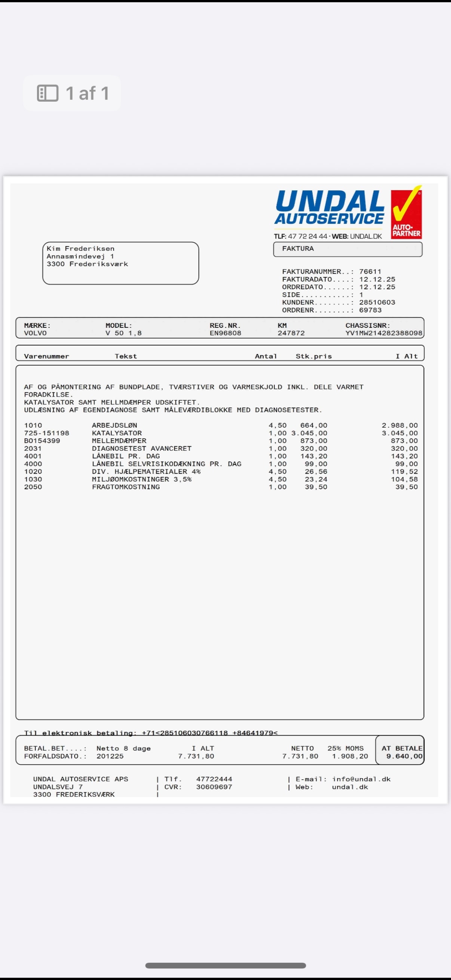The image size is (451, 980).
Task: Click the Undal Autoservice logo
Action: click(x=329, y=208)
